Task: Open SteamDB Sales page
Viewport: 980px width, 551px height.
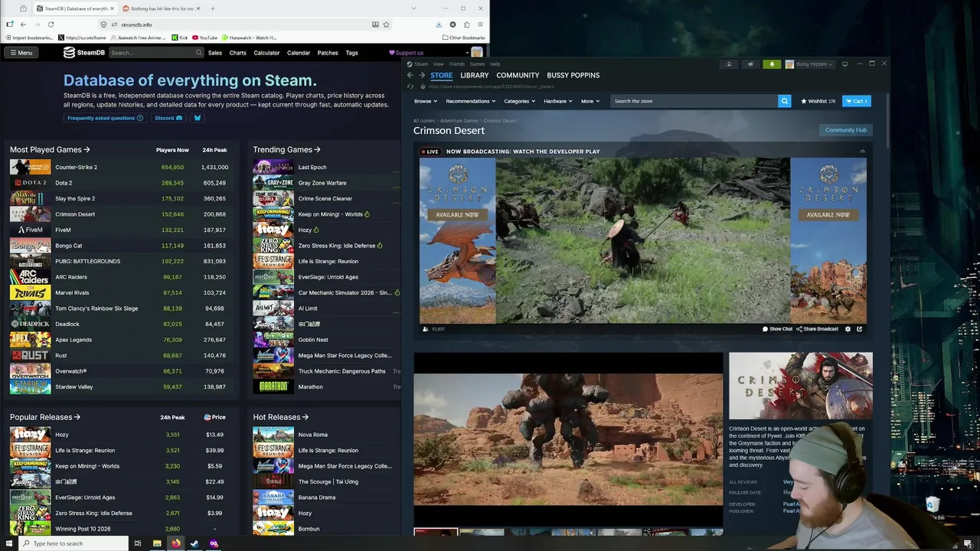Action: coord(215,53)
